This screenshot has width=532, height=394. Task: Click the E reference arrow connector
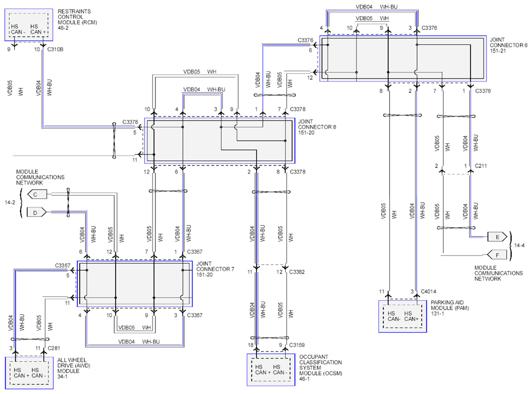tap(497, 237)
